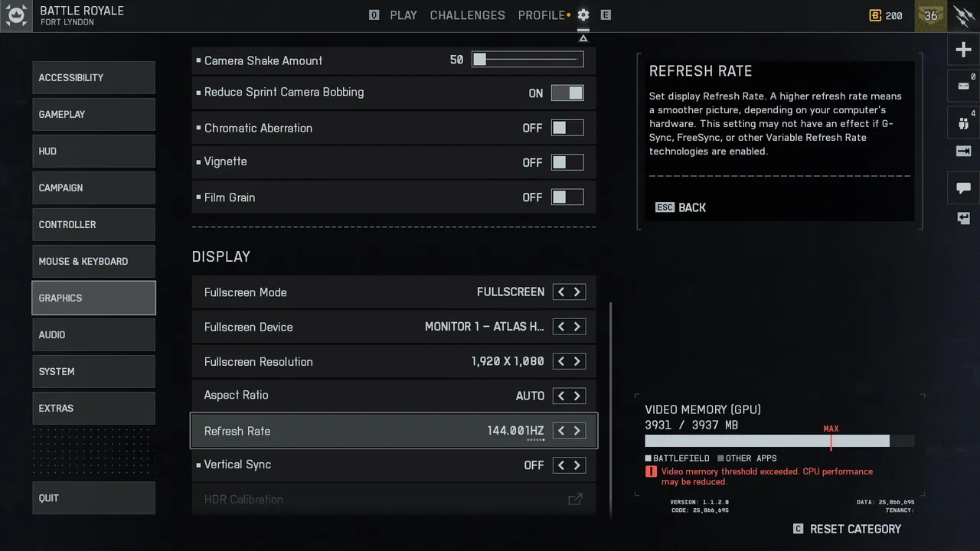980x551 pixels.
Task: Open the Audio settings category
Action: 93,334
